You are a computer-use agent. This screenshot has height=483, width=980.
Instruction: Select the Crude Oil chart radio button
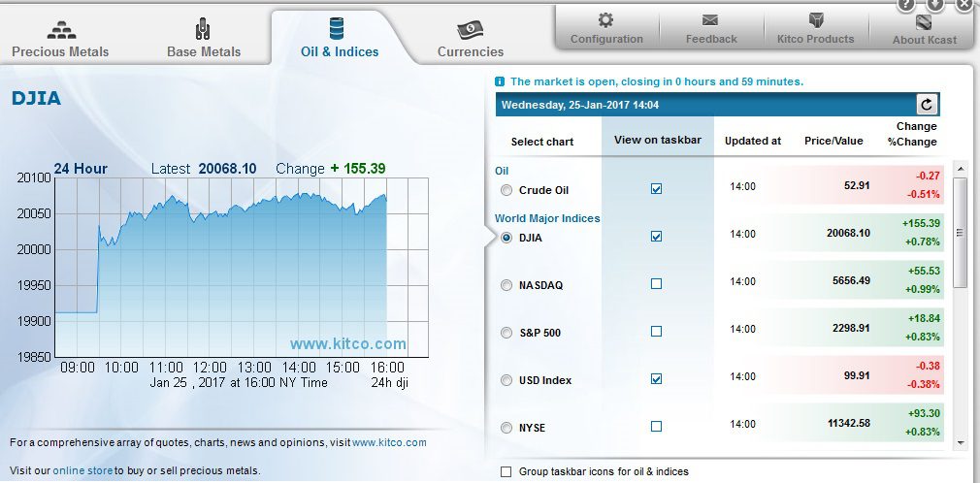tap(506, 190)
